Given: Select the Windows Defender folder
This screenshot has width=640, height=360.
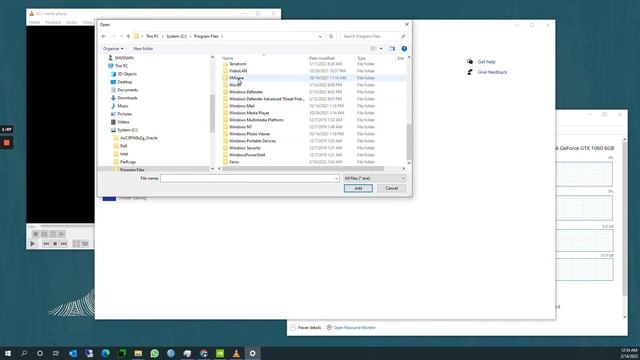Looking at the screenshot, I should [246, 92].
